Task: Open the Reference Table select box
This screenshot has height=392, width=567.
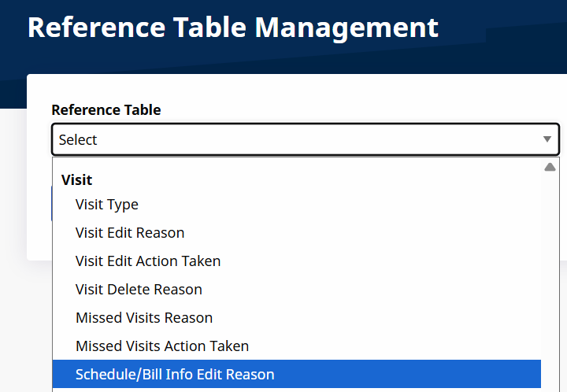Action: coord(305,139)
